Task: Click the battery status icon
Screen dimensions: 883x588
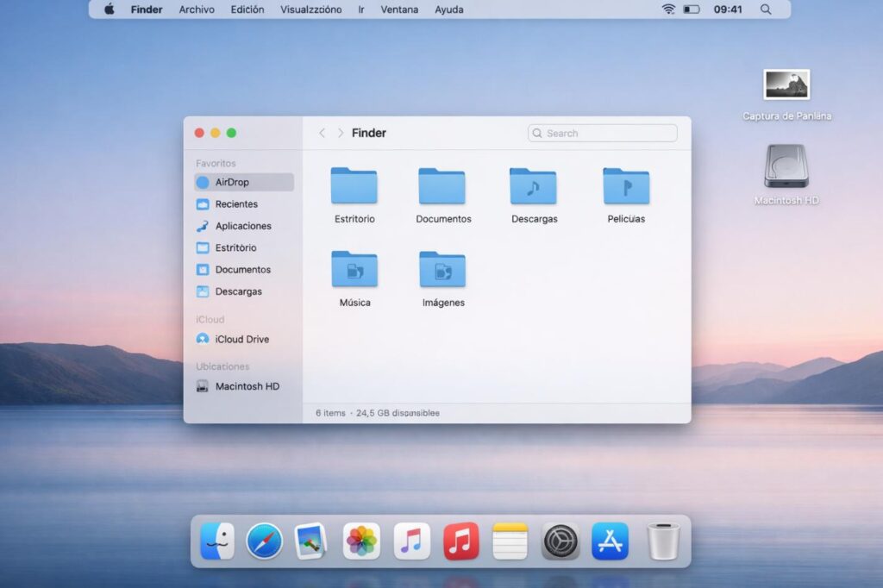Action: pyautogui.click(x=692, y=9)
